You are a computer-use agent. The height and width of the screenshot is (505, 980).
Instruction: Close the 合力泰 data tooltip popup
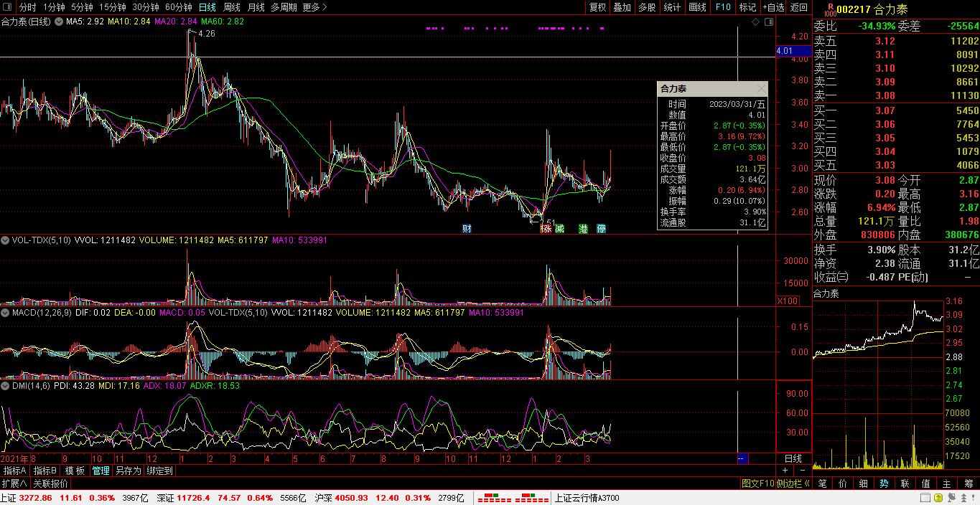point(760,89)
